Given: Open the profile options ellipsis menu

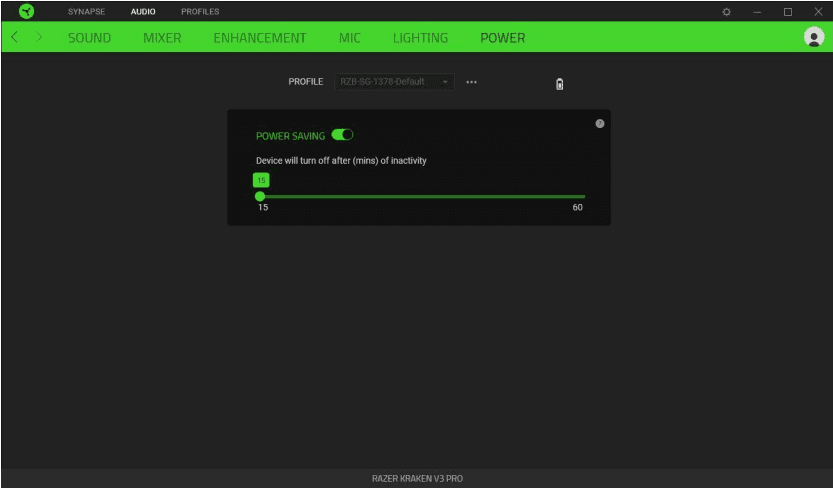Looking at the screenshot, I should click(471, 82).
